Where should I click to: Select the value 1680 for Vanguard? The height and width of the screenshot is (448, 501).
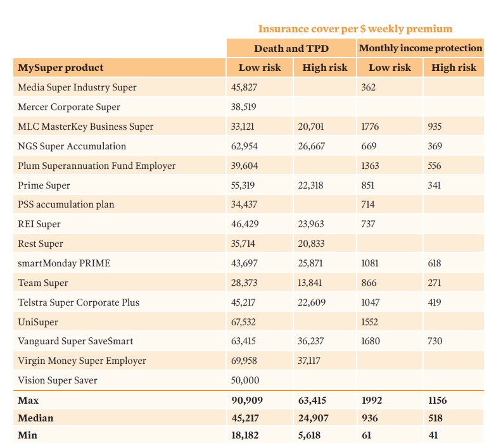(x=371, y=341)
